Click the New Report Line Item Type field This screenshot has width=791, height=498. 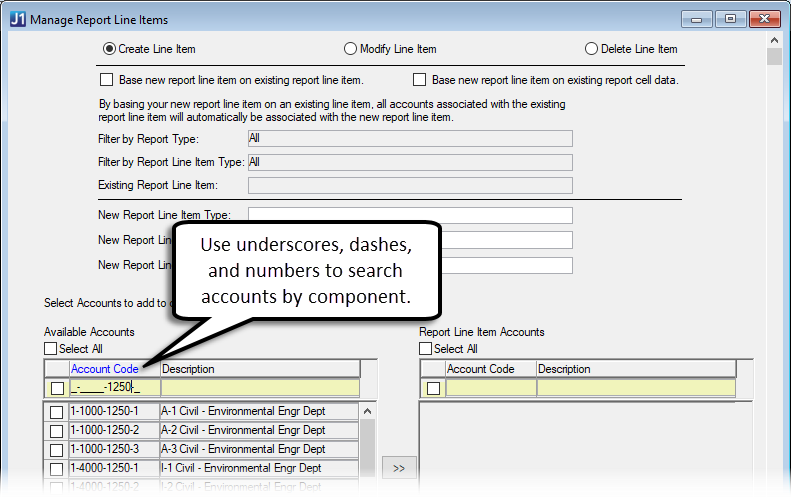click(x=410, y=215)
